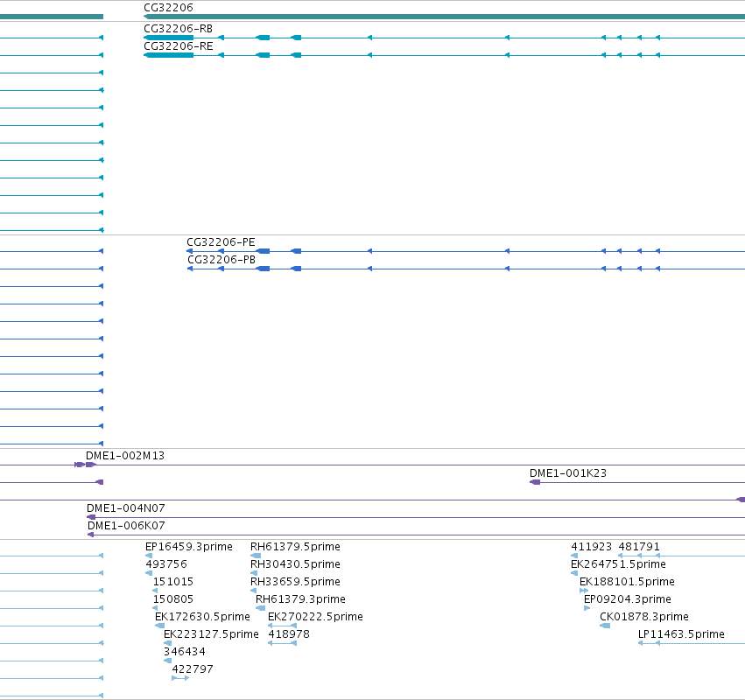Select EST RH30430.5prime label
This screenshot has width=745, height=700.
tap(296, 564)
